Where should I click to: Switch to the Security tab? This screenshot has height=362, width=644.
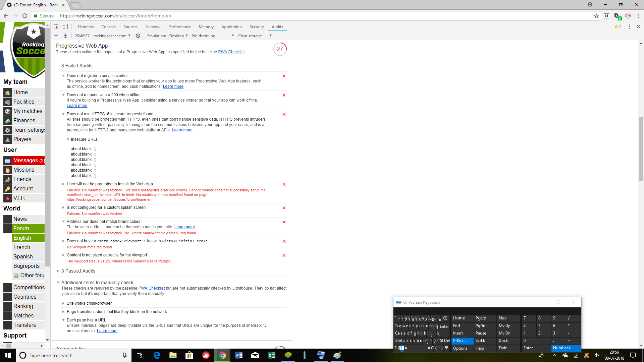257,27
